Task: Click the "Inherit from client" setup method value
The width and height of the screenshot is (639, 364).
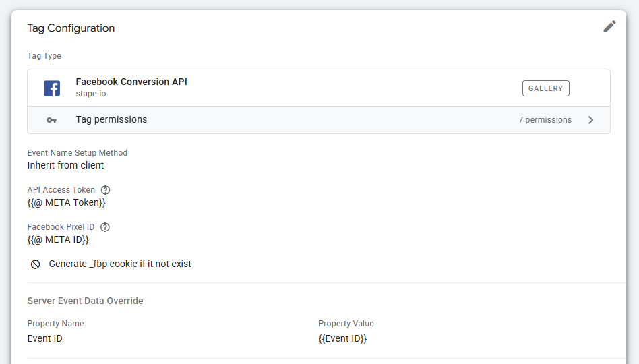Action: point(65,165)
